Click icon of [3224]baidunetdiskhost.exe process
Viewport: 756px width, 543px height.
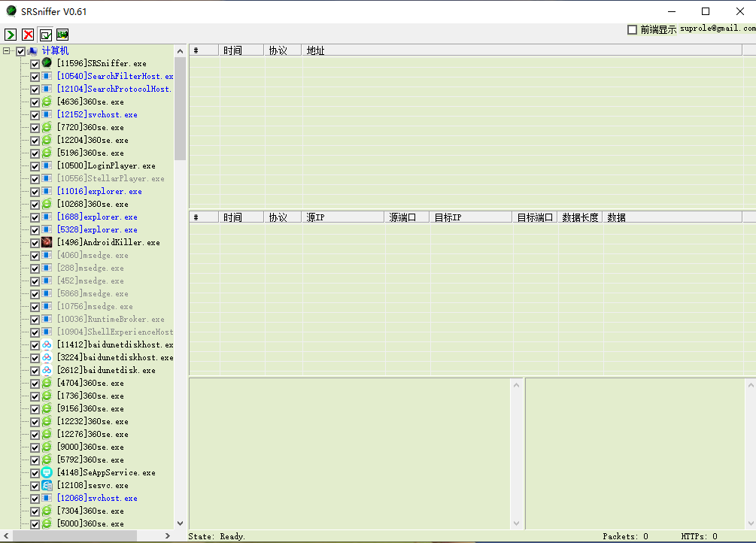click(x=47, y=357)
